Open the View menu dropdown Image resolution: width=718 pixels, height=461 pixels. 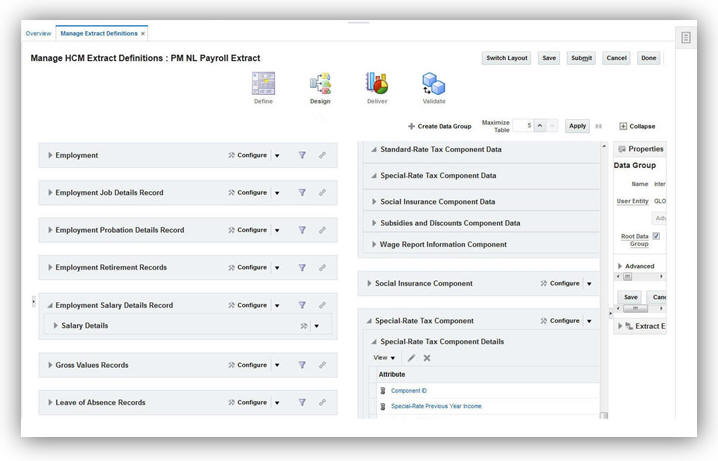(384, 358)
